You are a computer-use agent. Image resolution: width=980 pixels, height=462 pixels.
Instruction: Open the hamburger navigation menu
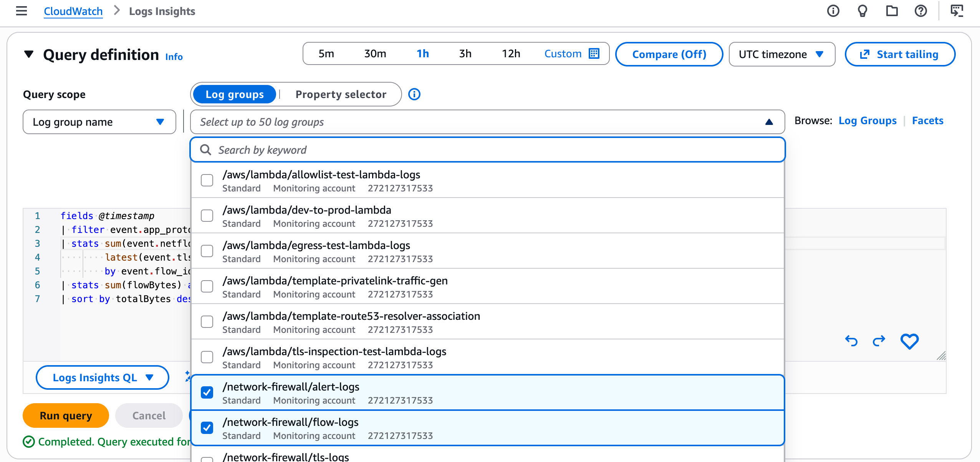pyautogui.click(x=22, y=11)
